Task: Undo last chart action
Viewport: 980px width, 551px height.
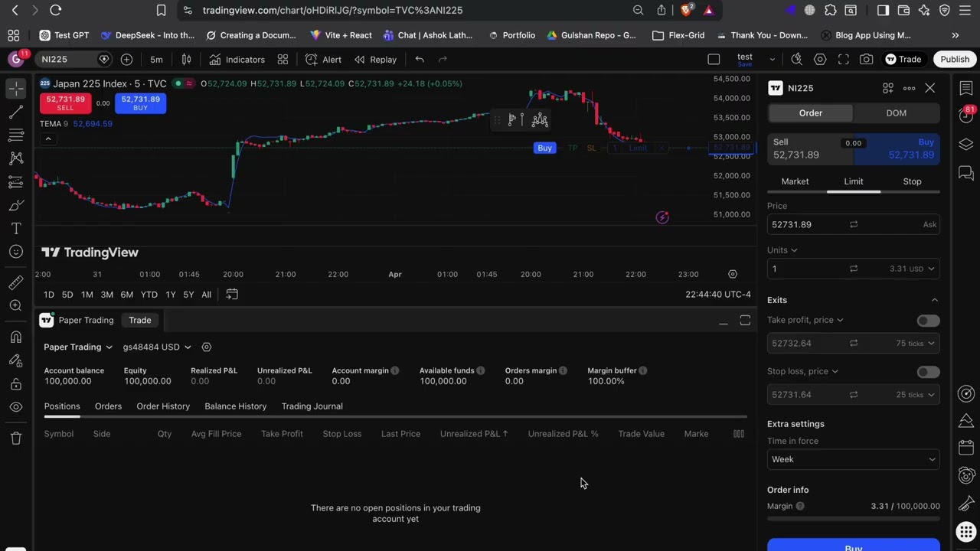Action: pos(420,60)
